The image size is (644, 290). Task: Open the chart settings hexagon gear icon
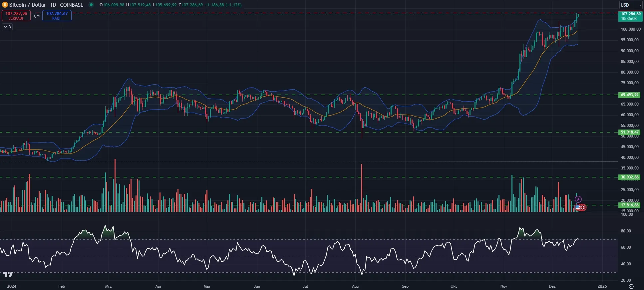[631, 286]
